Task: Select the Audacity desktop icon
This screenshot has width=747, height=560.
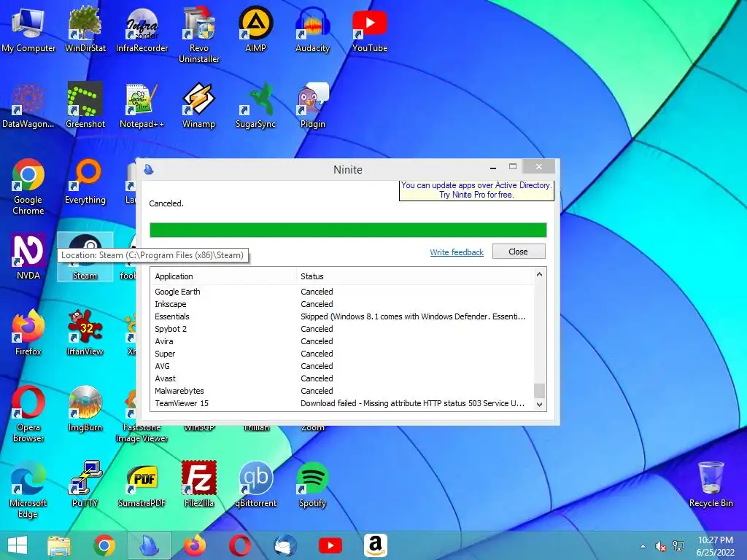Action: pyautogui.click(x=312, y=30)
